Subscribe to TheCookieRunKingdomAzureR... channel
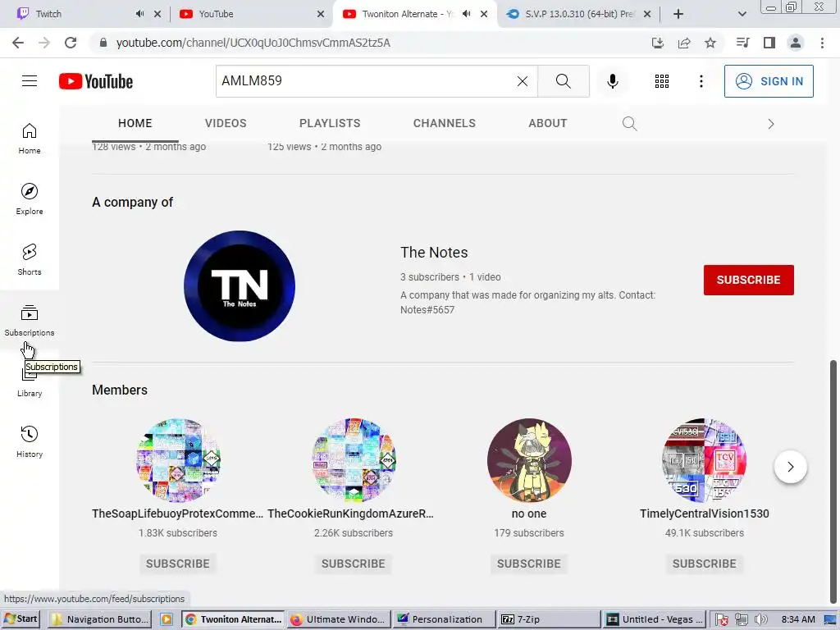 (354, 564)
